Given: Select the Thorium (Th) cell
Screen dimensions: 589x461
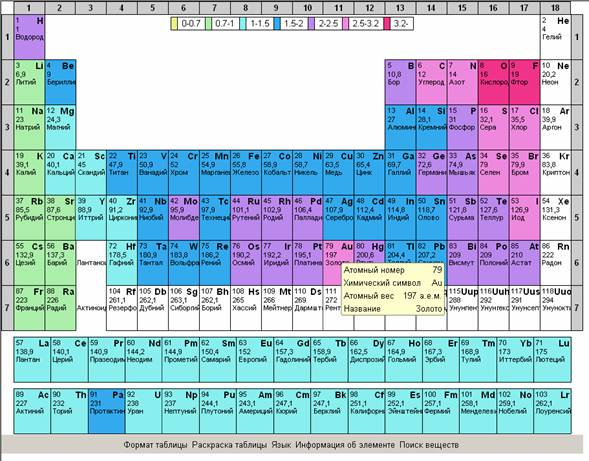Looking at the screenshot, I should pyautogui.click(x=69, y=411).
